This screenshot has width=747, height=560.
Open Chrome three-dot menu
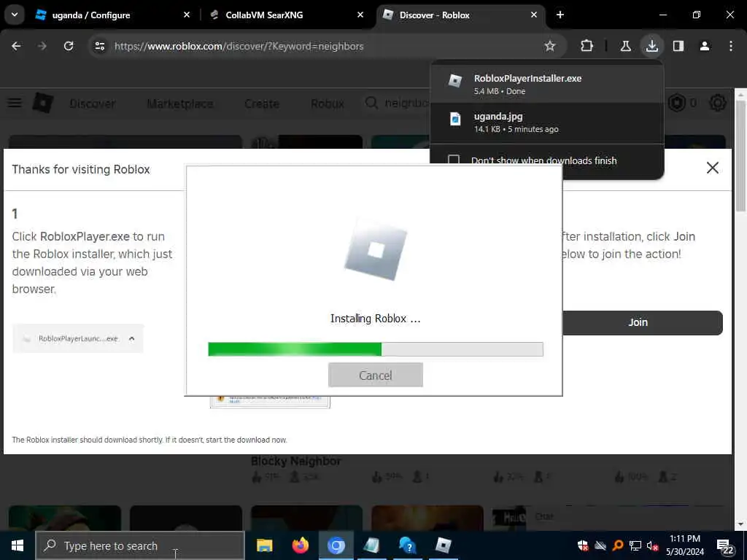pyautogui.click(x=731, y=46)
